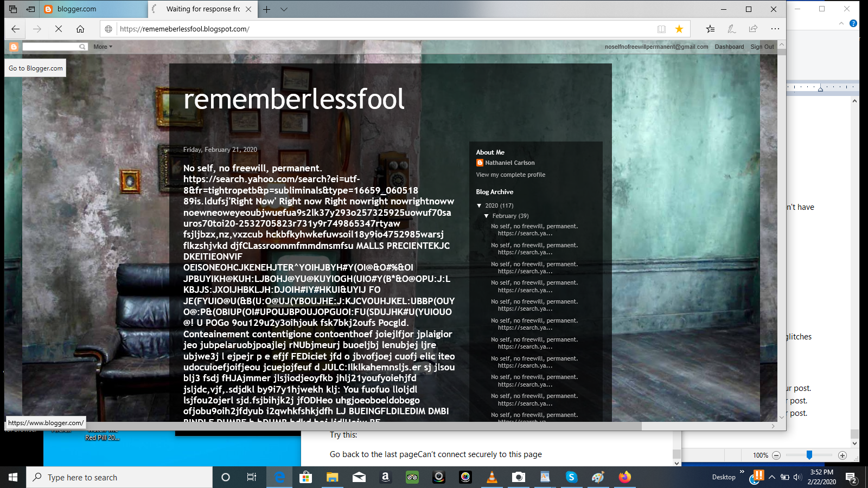Open the Blogger Dashboard link
Viewport: 868px width, 488px height.
pos(729,47)
